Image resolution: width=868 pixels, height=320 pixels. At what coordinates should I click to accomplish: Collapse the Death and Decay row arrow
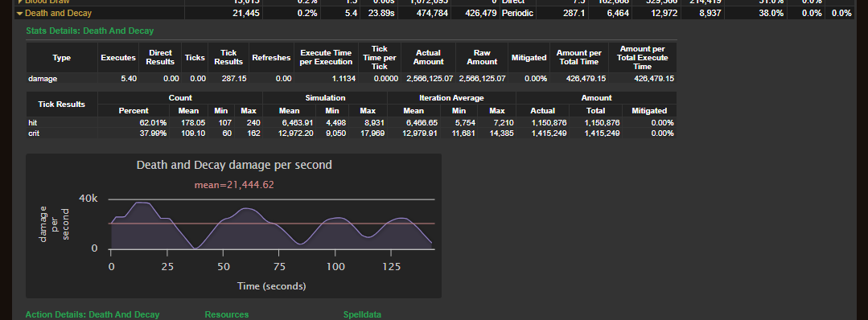20,14
